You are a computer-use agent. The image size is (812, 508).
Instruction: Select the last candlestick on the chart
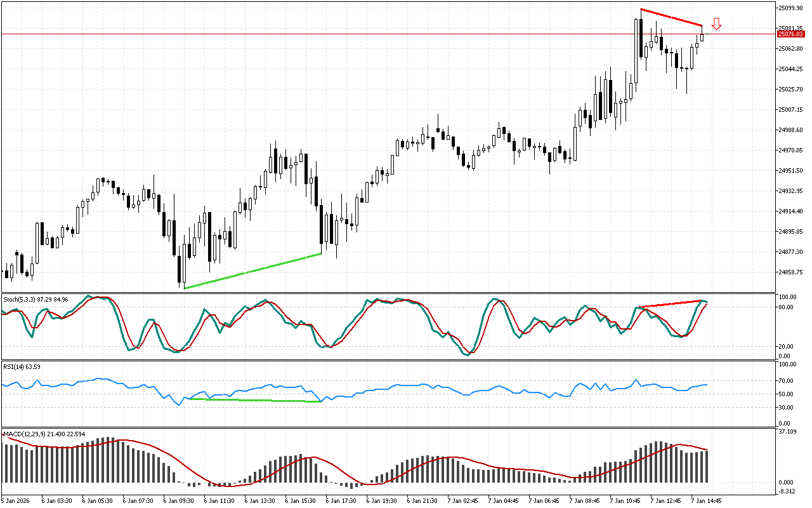tap(702, 37)
